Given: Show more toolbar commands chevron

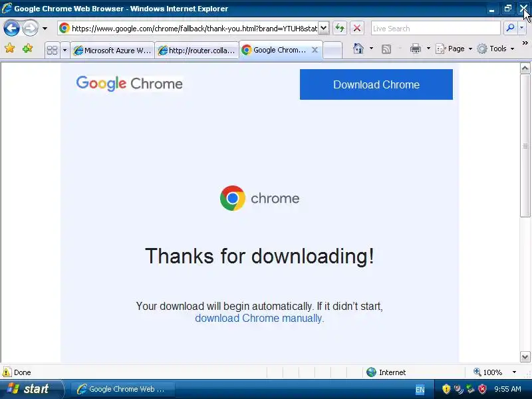Looking at the screenshot, I should click(x=525, y=43).
